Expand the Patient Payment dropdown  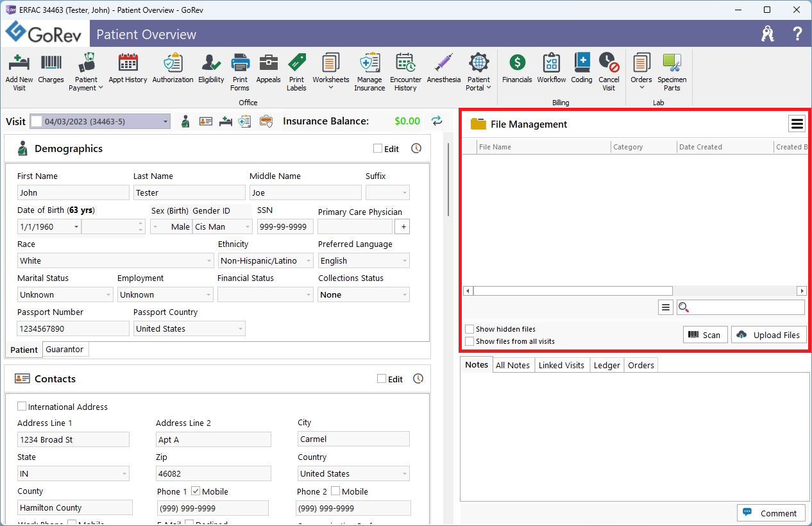100,89
